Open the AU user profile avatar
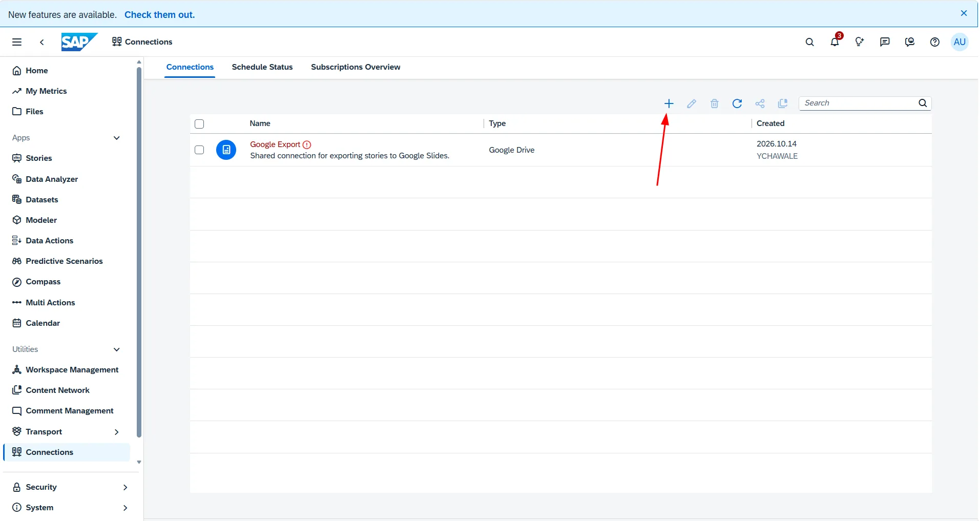The width and height of the screenshot is (980, 521). pos(960,42)
